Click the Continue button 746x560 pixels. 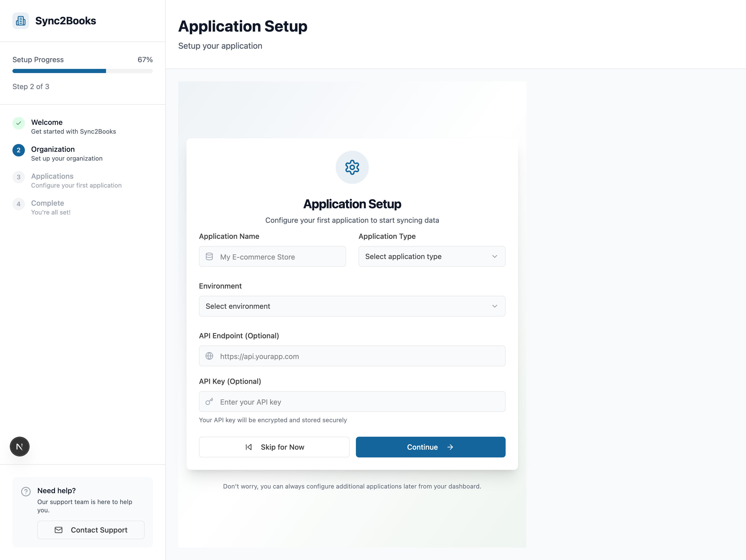[431, 447]
